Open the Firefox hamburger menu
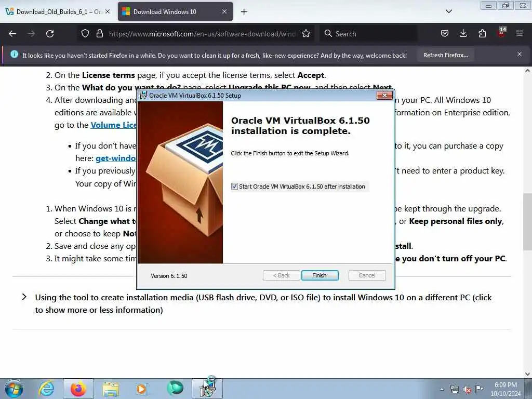The height and width of the screenshot is (399, 532). pyautogui.click(x=520, y=34)
